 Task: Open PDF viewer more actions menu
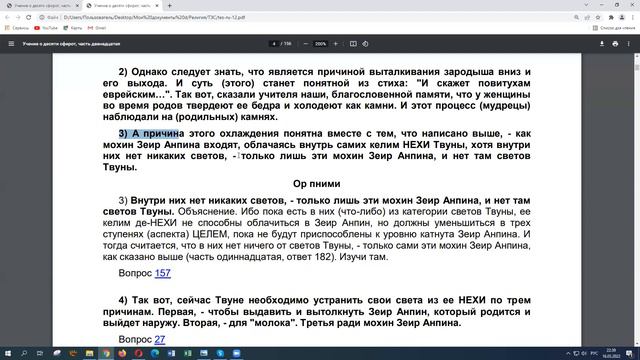point(629,44)
